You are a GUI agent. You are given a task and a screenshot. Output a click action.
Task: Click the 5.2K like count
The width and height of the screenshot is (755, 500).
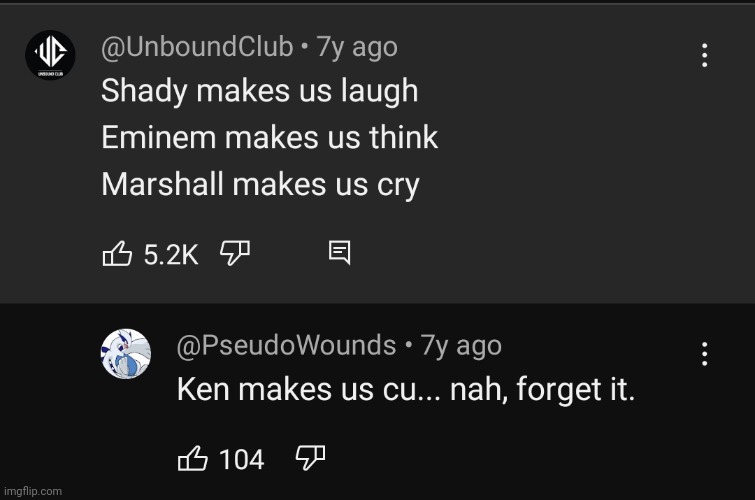click(x=171, y=256)
